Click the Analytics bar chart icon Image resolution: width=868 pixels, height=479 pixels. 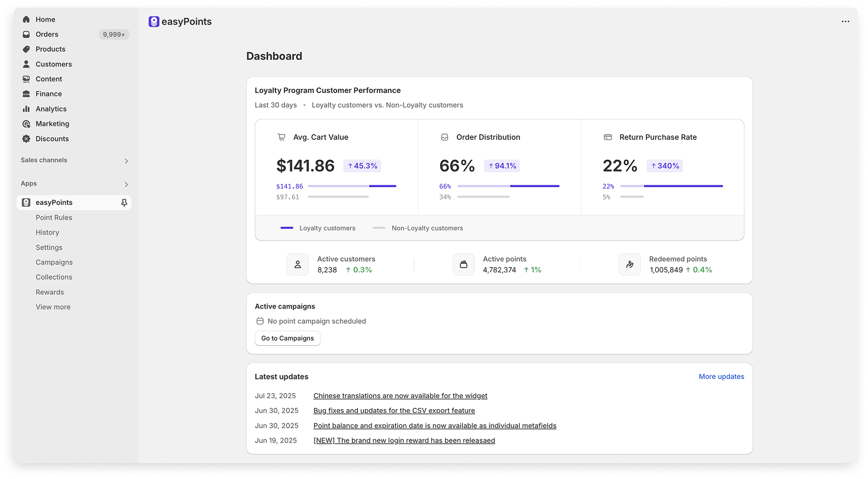(26, 109)
